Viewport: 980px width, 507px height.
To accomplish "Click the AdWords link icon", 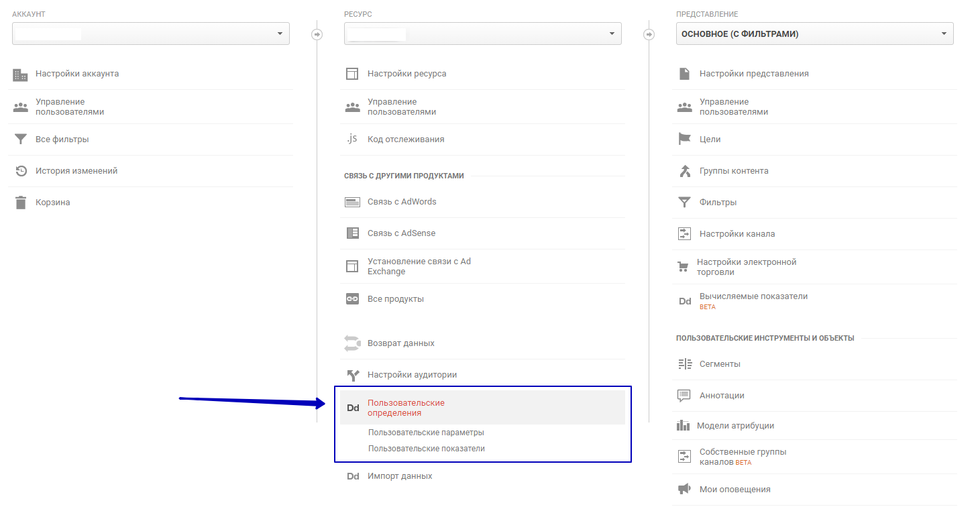I will [x=352, y=202].
